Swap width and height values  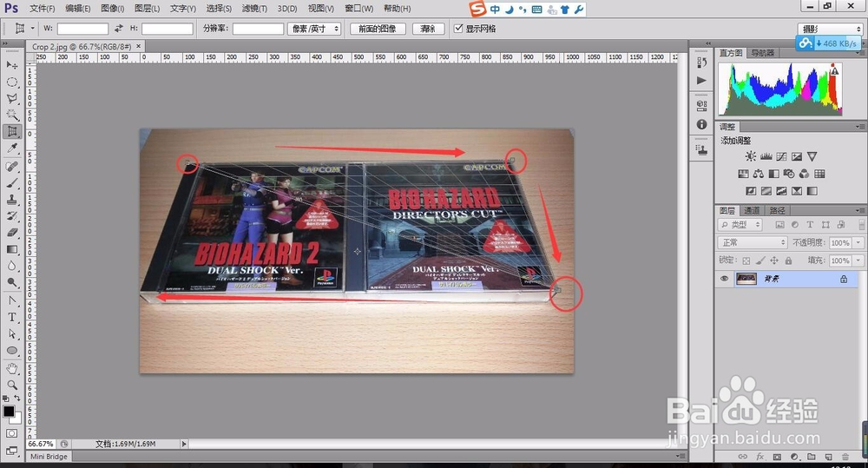pyautogui.click(x=118, y=29)
